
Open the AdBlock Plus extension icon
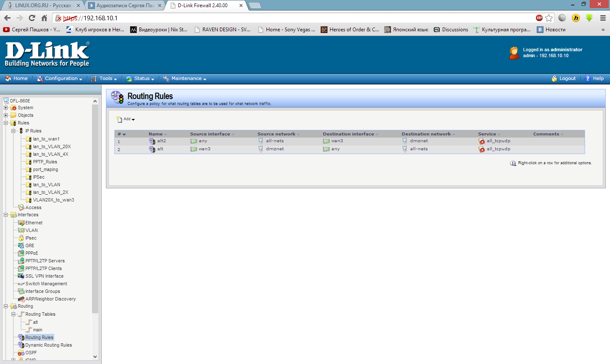[x=539, y=18]
